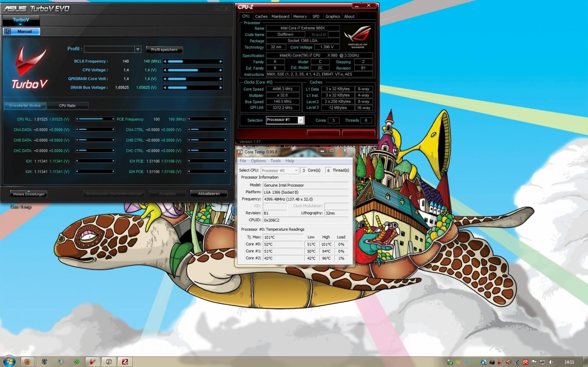Click CPU Voltage decrease arrow
The height and width of the screenshot is (367, 588).
tap(165, 70)
